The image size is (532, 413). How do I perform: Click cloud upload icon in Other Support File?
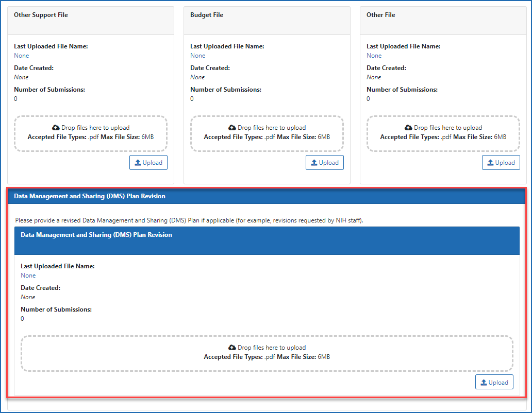coord(56,128)
